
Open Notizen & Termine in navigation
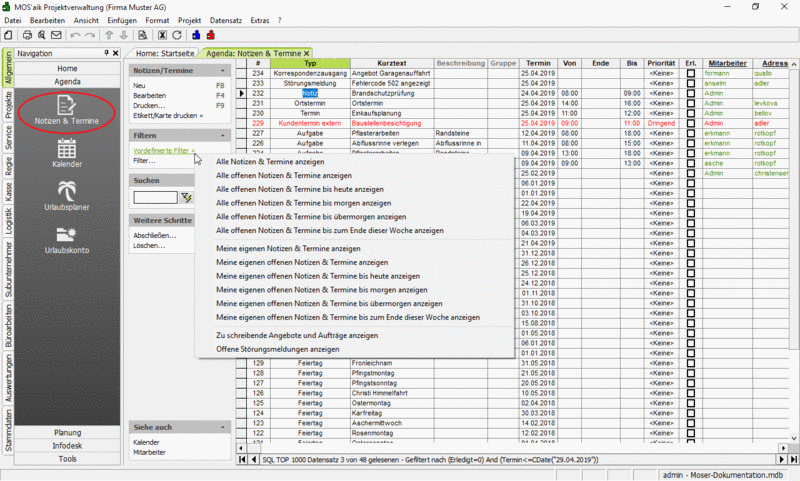(x=66, y=111)
